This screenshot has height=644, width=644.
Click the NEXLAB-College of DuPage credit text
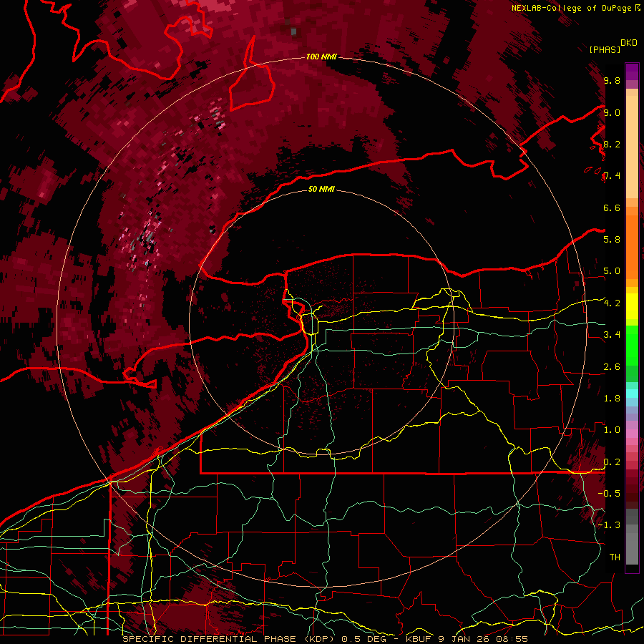[x=571, y=8]
